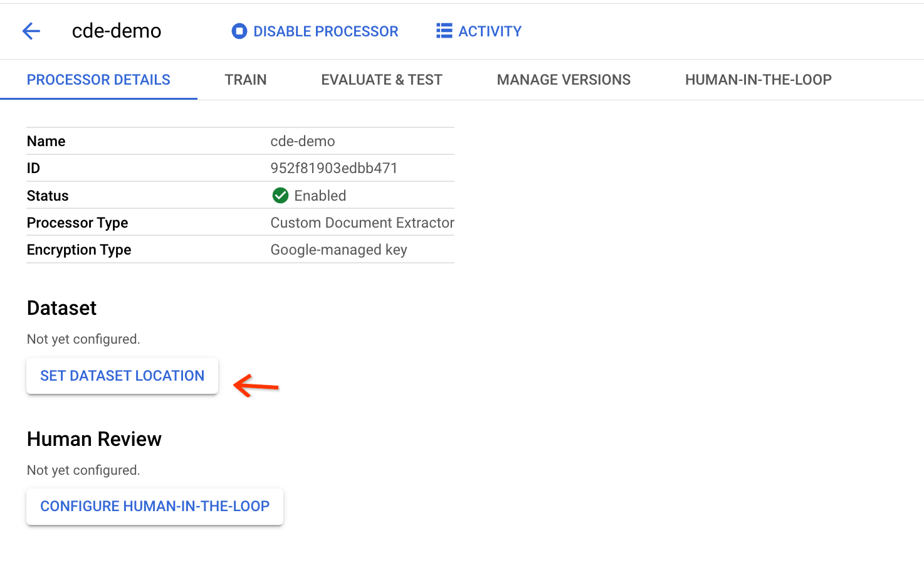Image resolution: width=924 pixels, height=582 pixels.
Task: Click the Configure Human-in-the-Loop button
Action: click(x=155, y=506)
